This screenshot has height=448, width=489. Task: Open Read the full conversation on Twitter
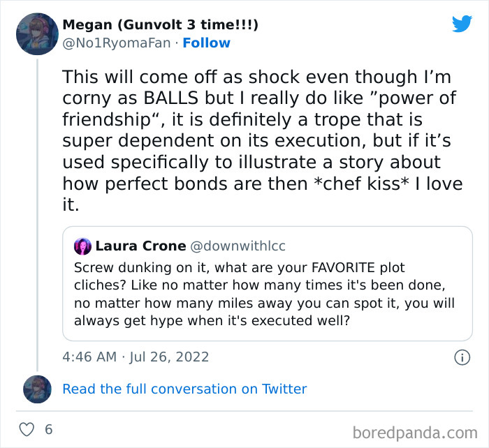[184, 389]
